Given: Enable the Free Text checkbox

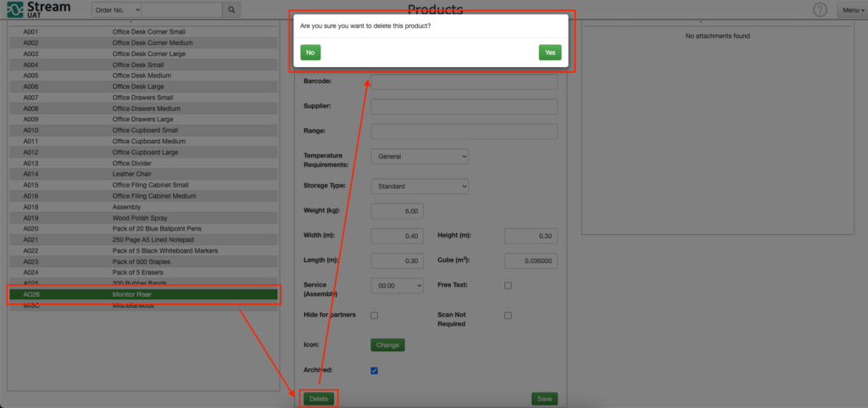Looking at the screenshot, I should [x=508, y=286].
